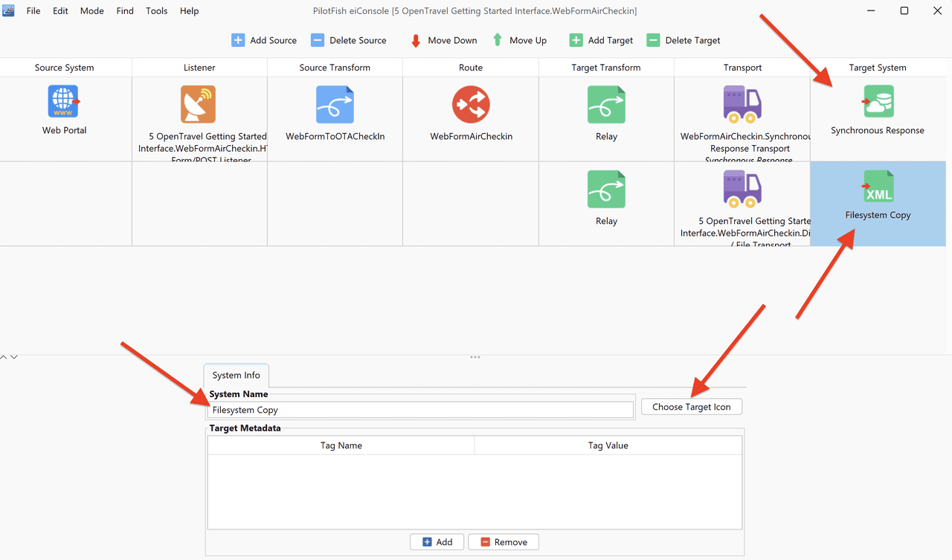Select the Web Portal source system icon
Screen dimensions: 952x560
tap(64, 101)
